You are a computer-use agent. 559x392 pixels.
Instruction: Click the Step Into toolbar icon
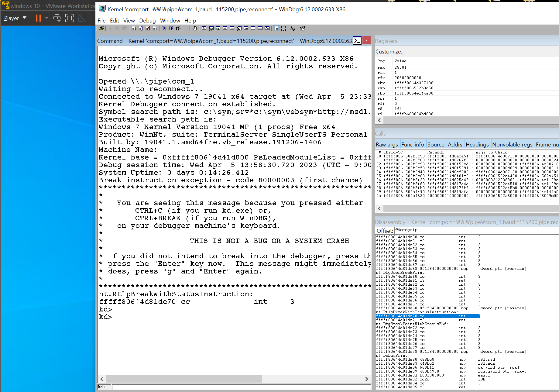click(x=164, y=28)
